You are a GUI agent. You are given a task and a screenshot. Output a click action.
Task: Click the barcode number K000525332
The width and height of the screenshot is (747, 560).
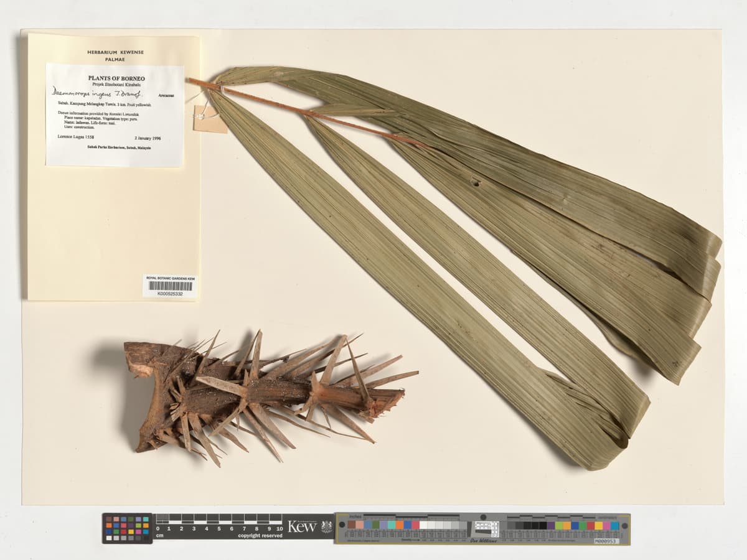171,294
